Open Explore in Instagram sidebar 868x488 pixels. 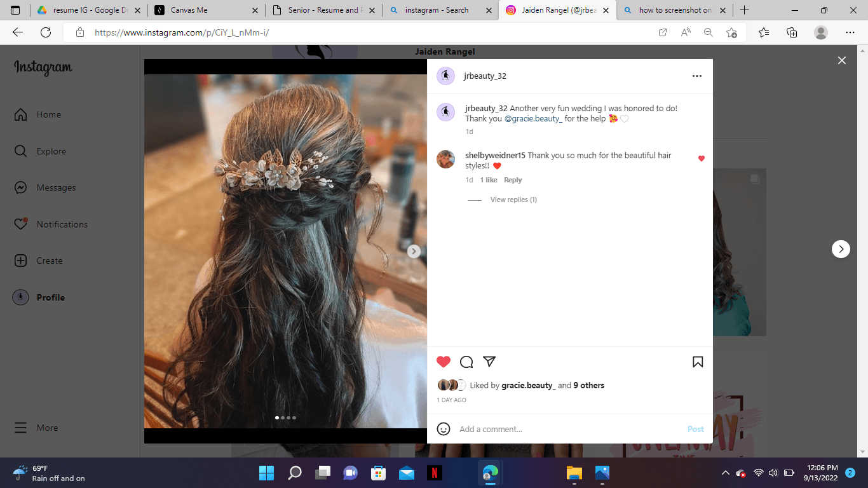pyautogui.click(x=41, y=151)
